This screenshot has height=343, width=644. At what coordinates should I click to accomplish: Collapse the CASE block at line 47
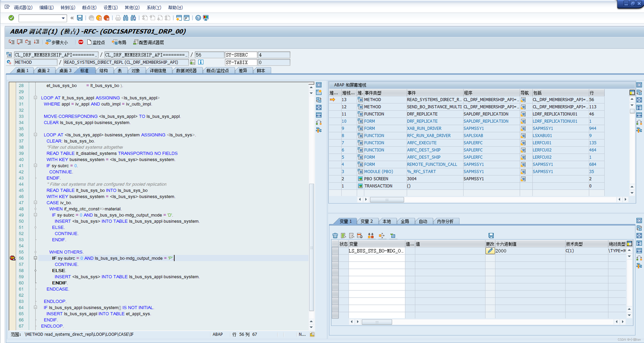pos(35,202)
